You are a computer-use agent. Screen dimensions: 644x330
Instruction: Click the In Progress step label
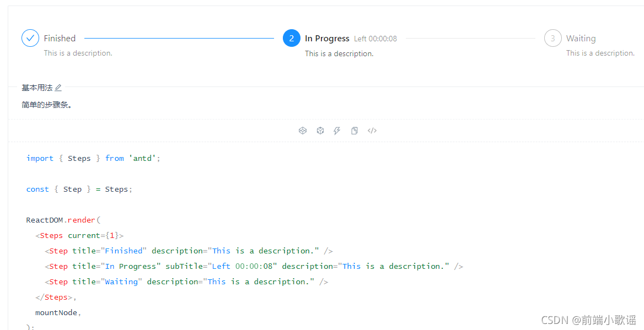[327, 38]
